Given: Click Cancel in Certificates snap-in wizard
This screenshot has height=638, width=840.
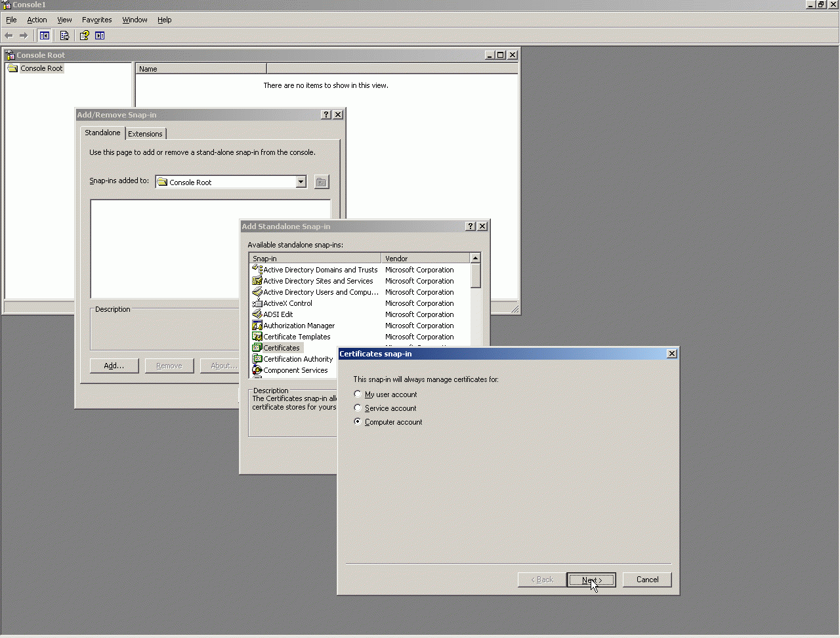Looking at the screenshot, I should (647, 580).
